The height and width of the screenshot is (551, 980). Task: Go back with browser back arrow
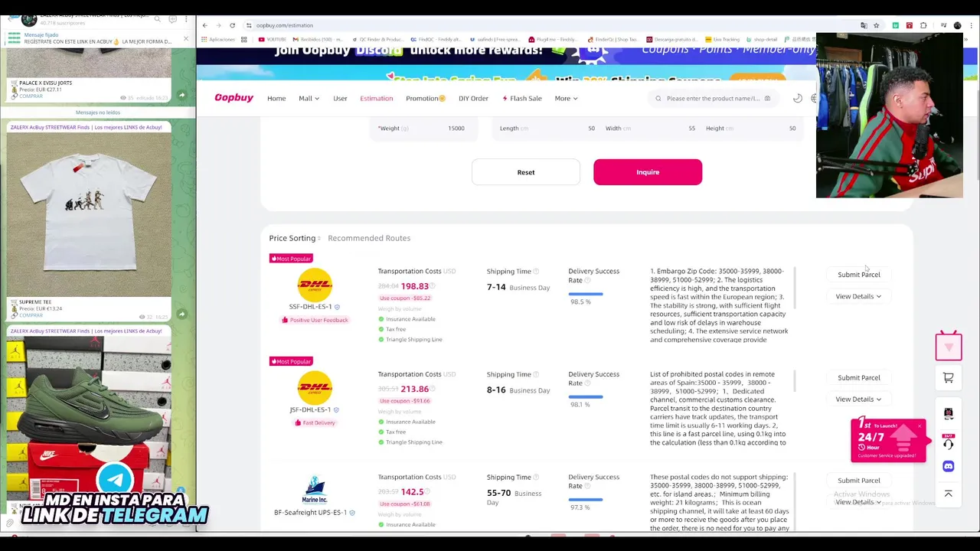coord(204,25)
